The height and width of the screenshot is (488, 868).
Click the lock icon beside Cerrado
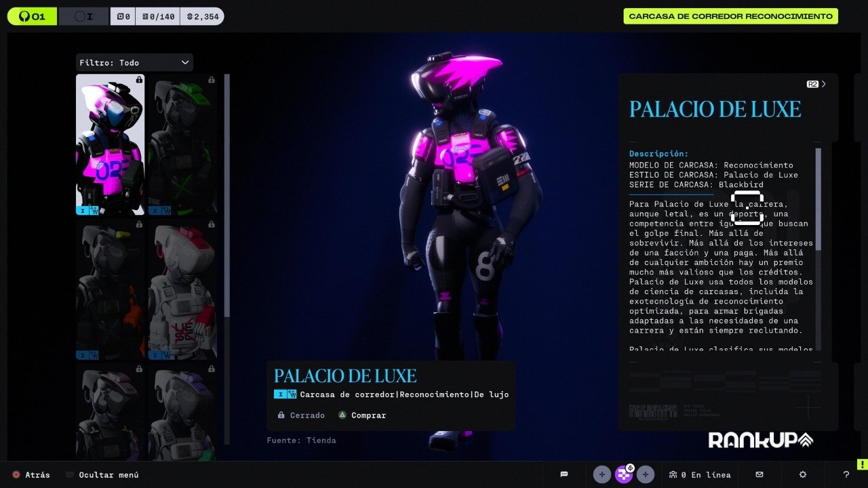[x=281, y=415]
